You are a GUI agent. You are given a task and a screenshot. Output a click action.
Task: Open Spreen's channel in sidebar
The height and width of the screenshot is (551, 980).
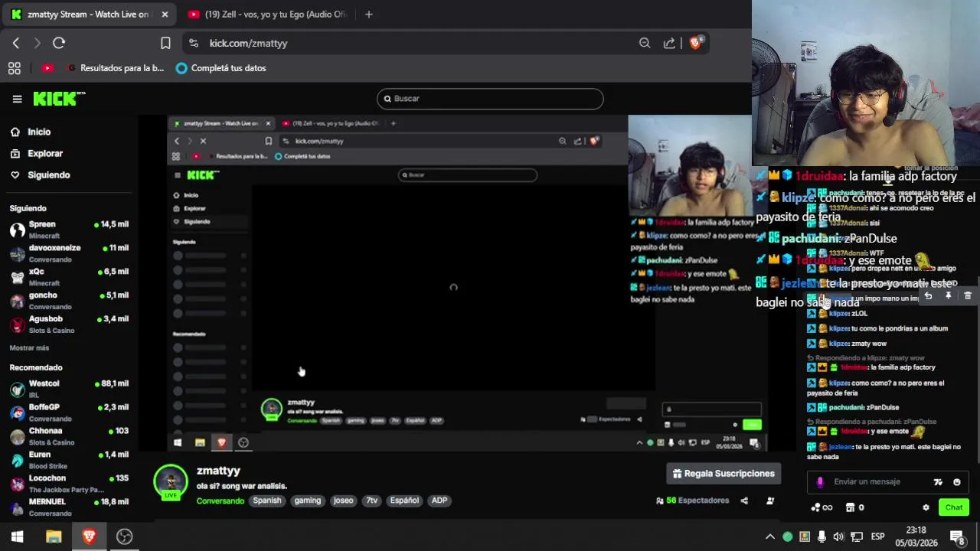point(69,230)
